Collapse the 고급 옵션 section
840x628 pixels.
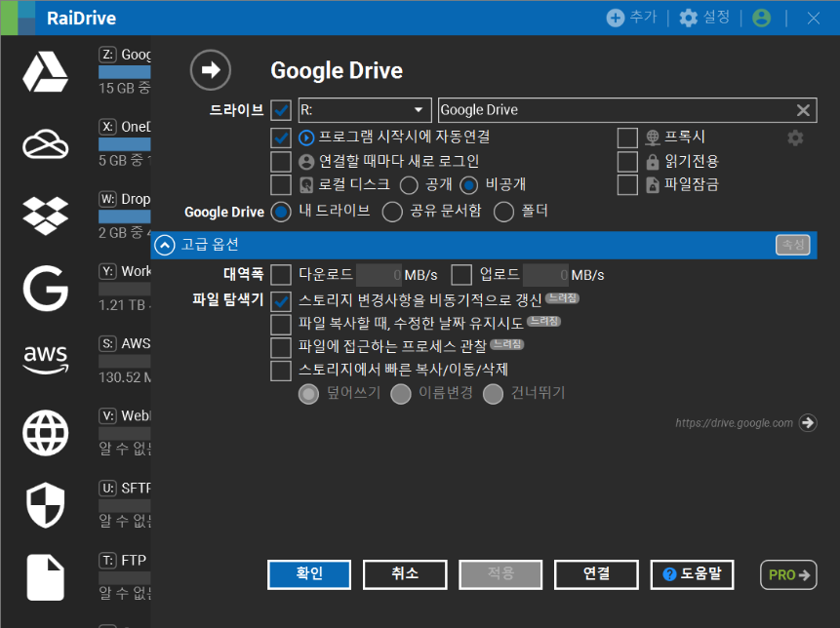pos(164,245)
